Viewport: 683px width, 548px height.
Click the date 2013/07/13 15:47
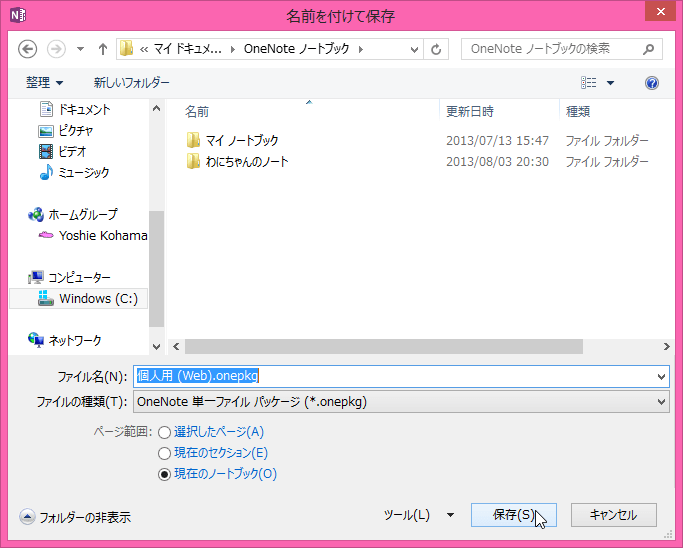(497, 140)
